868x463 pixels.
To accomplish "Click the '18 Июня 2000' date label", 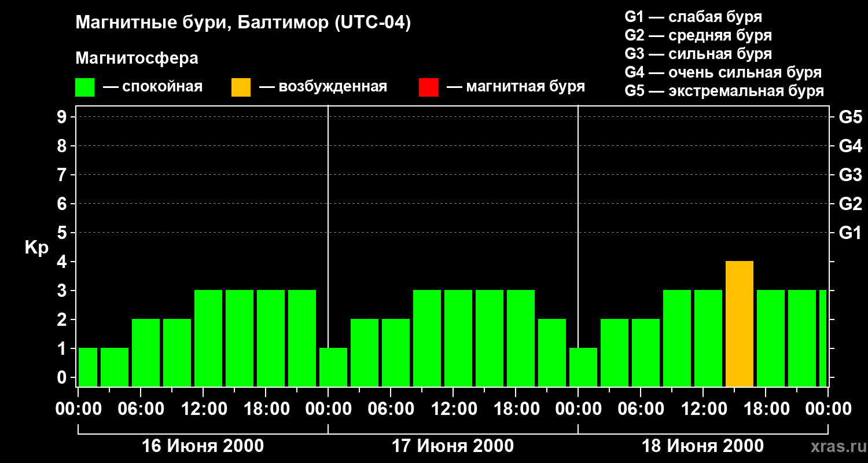I will tap(703, 446).
